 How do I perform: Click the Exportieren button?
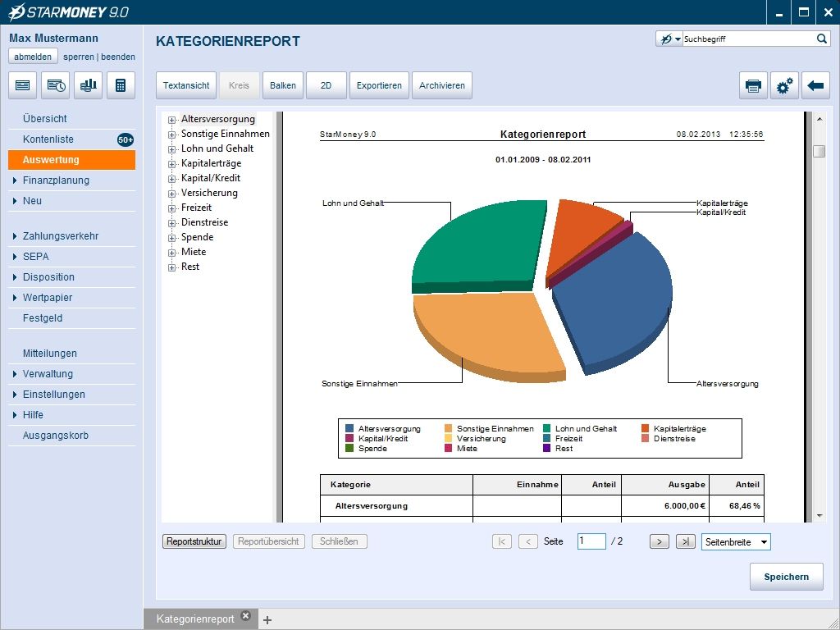pyautogui.click(x=379, y=85)
